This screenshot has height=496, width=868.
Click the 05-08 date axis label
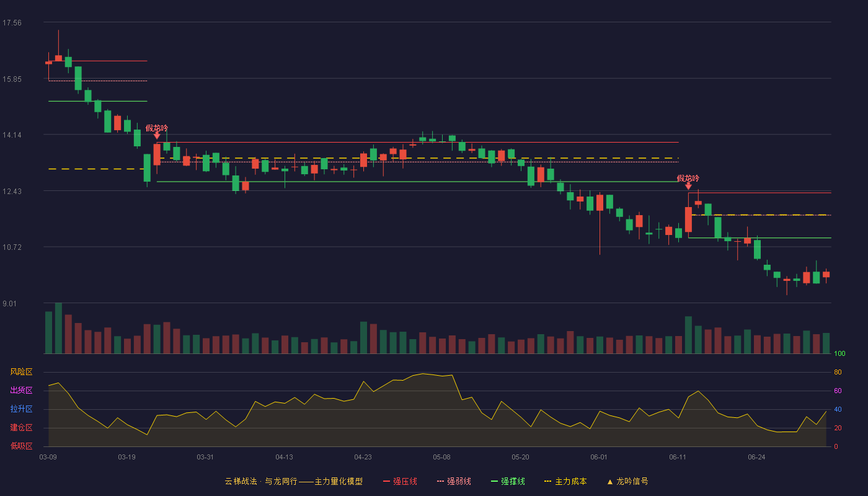point(441,457)
